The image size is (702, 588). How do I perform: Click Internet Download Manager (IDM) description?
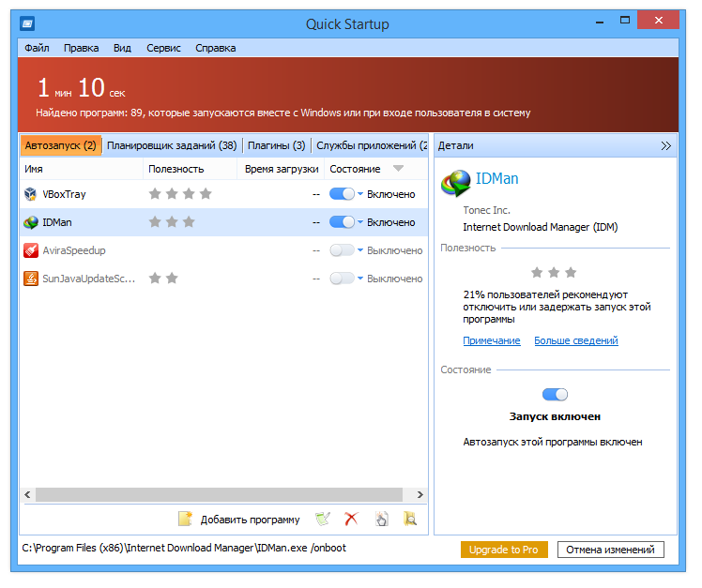[x=541, y=227]
